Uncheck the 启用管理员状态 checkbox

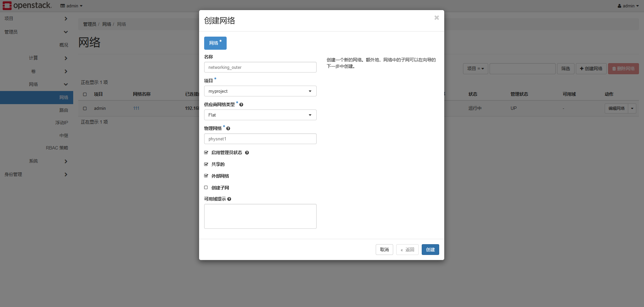point(206,152)
